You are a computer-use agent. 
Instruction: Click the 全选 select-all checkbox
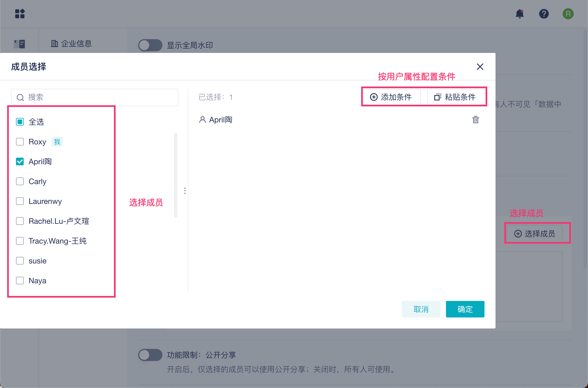(20, 122)
